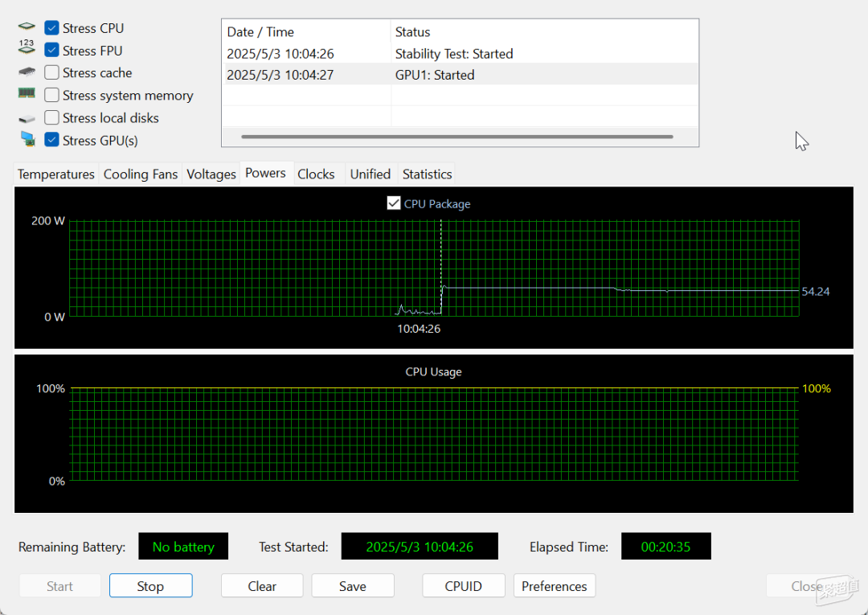Enable the Stress system memory checkbox
The image size is (868, 615).
point(51,95)
